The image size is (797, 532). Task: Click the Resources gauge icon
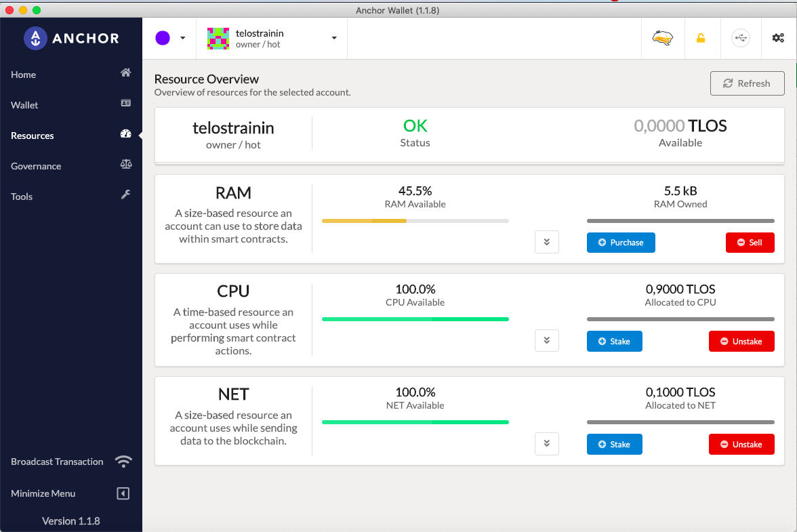click(x=125, y=134)
